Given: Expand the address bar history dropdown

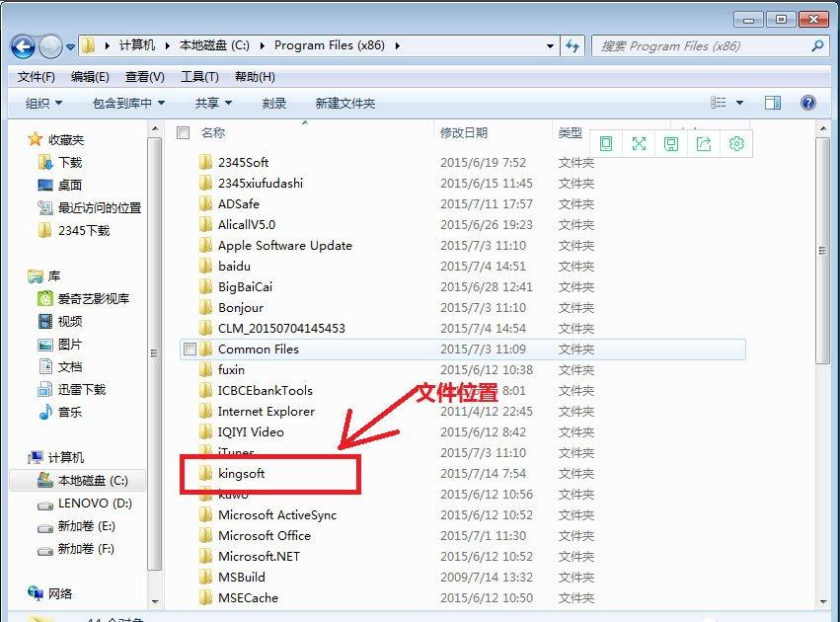Looking at the screenshot, I should 550,46.
